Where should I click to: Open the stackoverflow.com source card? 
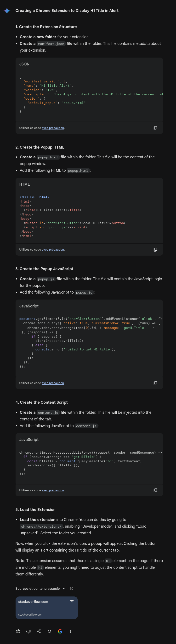47,608
